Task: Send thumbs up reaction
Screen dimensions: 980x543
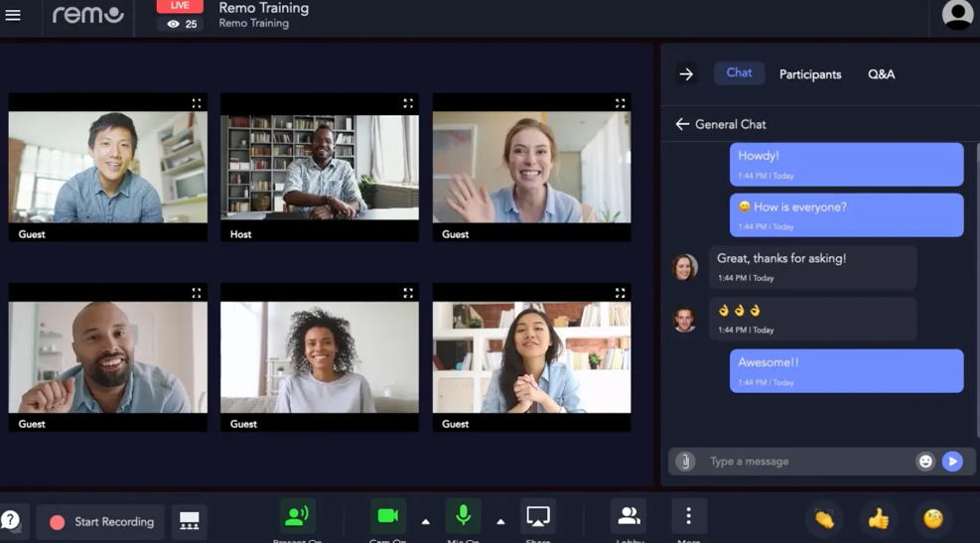Action: coord(878,518)
